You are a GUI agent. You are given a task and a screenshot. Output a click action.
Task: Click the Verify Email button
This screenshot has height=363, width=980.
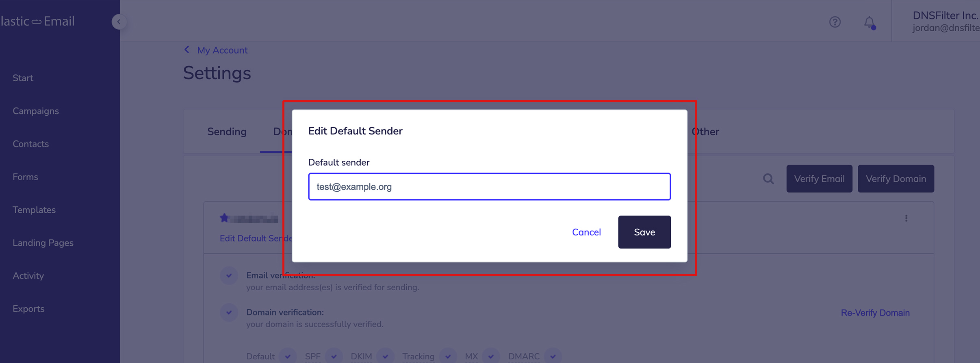819,179
